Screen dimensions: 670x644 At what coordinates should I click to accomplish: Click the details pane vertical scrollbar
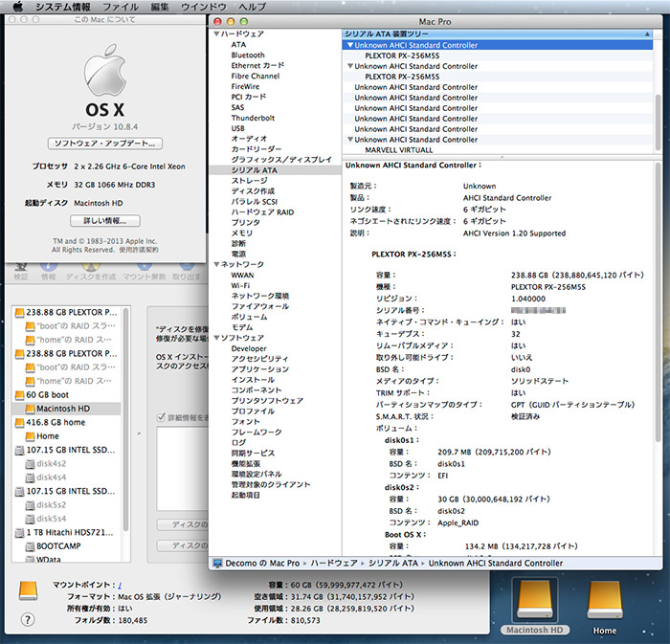(x=659, y=301)
